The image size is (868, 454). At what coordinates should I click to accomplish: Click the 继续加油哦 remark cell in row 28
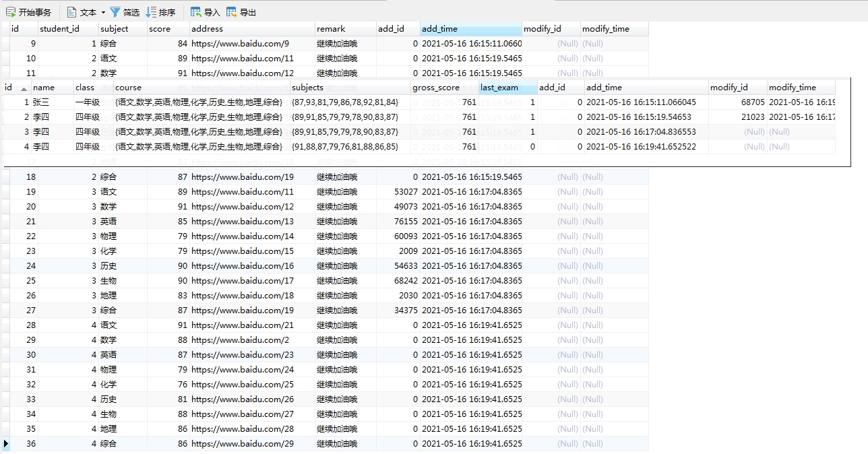pyautogui.click(x=346, y=325)
